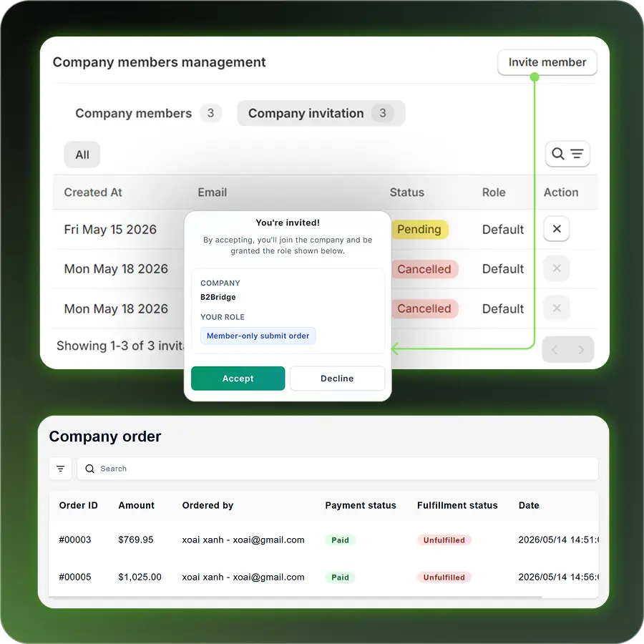Accept the company invitation
Viewport: 644px width, 644px height.
click(x=238, y=379)
